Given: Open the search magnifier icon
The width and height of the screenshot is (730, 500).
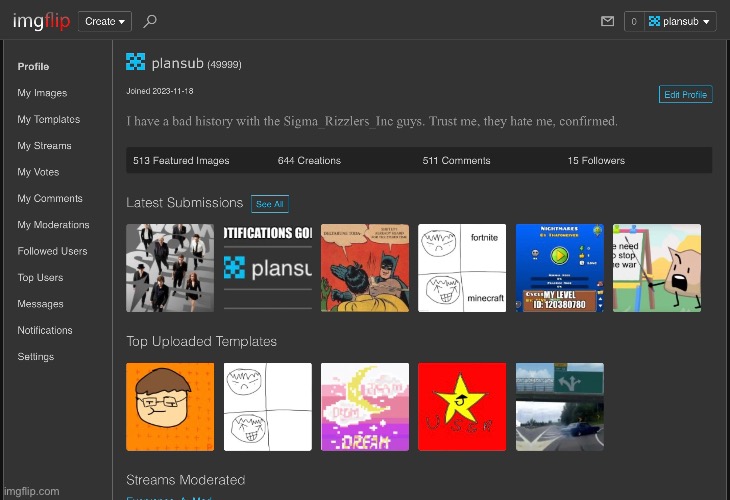Looking at the screenshot, I should (x=149, y=21).
